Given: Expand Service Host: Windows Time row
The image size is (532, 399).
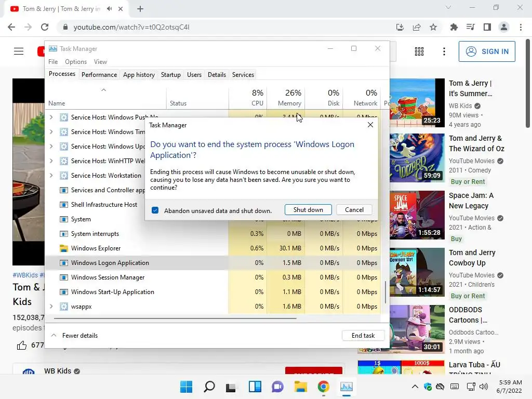Looking at the screenshot, I should pos(51,131).
